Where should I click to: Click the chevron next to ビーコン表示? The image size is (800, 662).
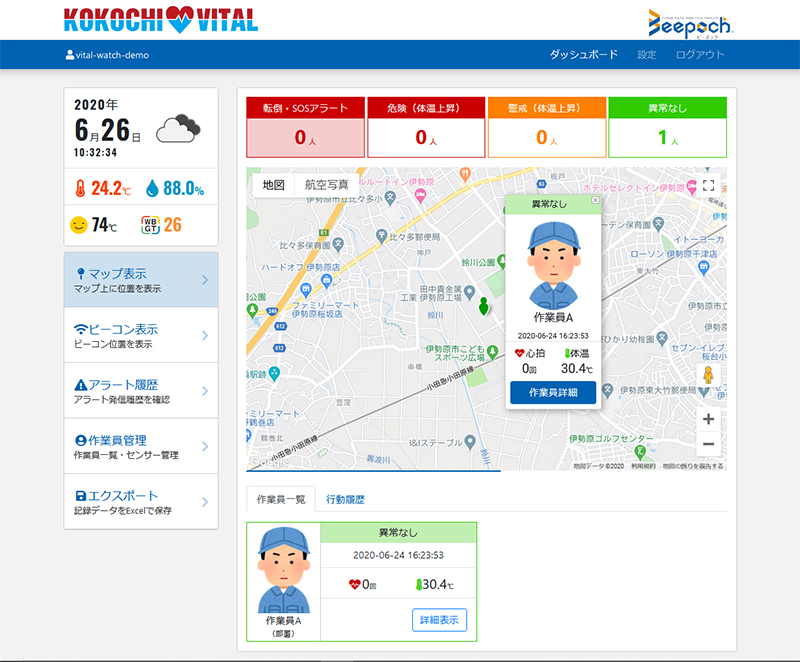(x=205, y=336)
